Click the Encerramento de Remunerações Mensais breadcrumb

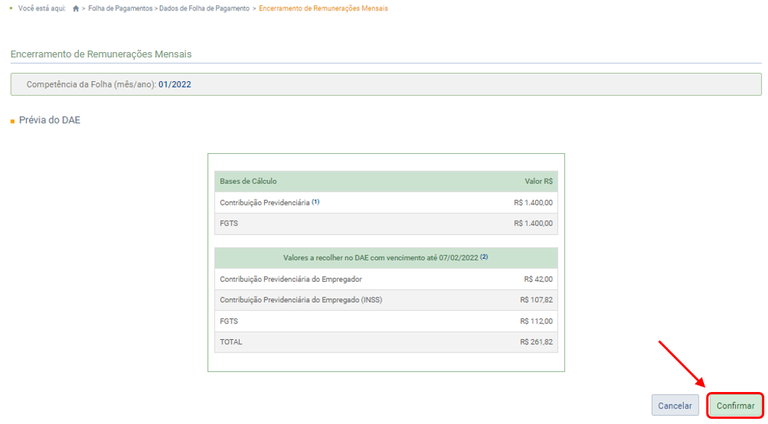point(323,8)
